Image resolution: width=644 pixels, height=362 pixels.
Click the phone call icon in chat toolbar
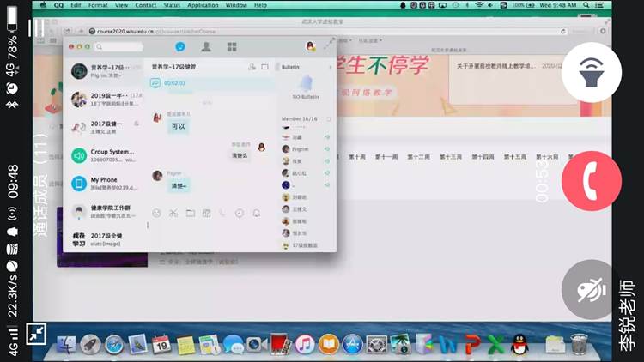(222, 213)
